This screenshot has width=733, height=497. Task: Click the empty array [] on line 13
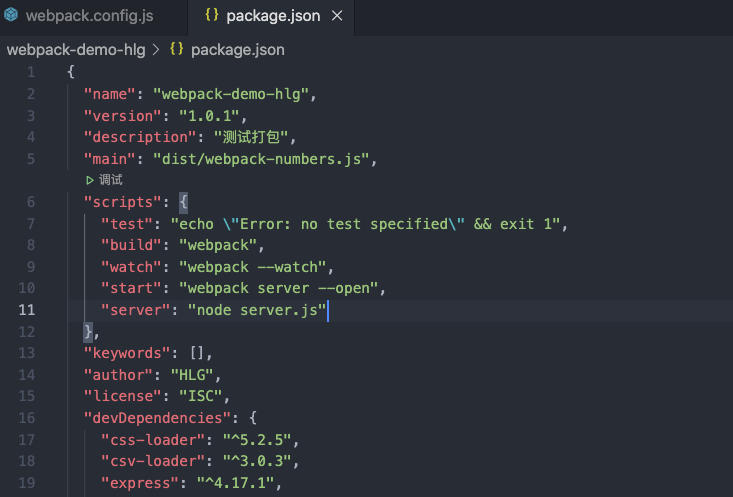click(196, 353)
